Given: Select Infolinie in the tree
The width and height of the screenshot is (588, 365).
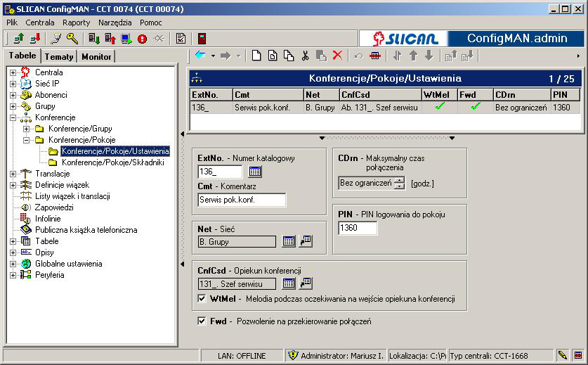Looking at the screenshot, I should (48, 219).
